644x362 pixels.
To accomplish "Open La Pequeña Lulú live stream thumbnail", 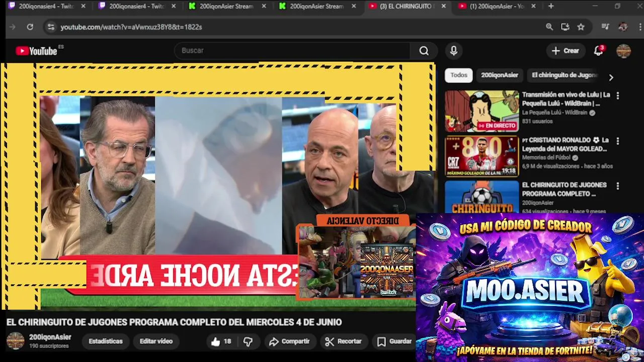I will click(x=481, y=111).
